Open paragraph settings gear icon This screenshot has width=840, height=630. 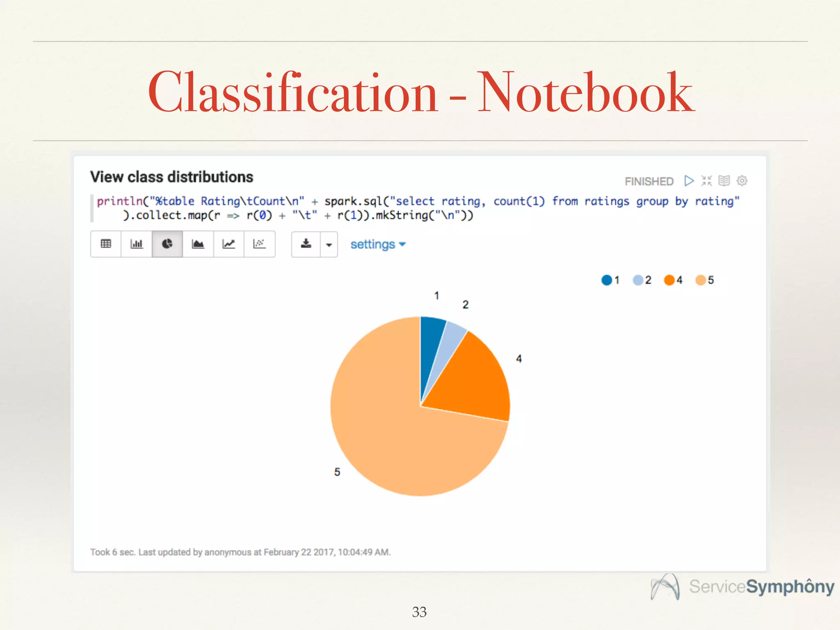coord(742,181)
